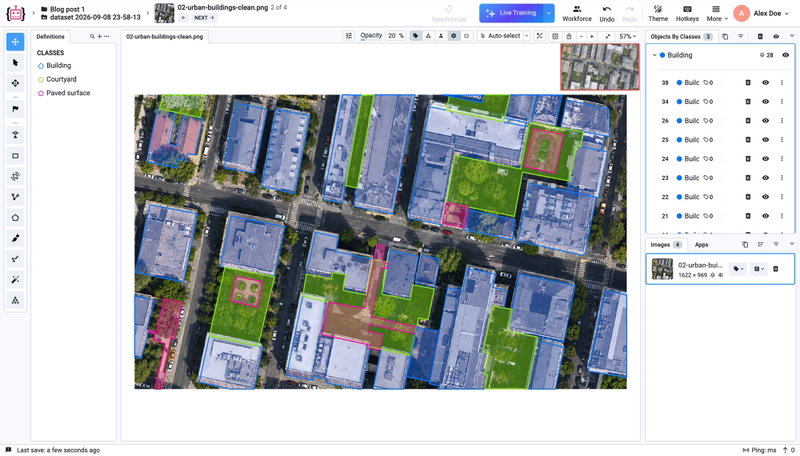Viewport: 800px width, 456px height.
Task: Select the polyline tool
Action: pos(15,197)
